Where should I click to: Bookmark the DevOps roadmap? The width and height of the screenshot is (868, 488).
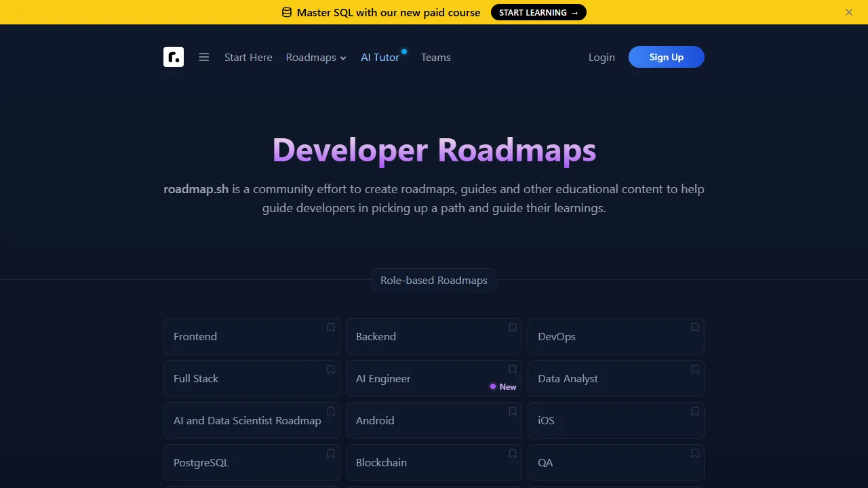pyautogui.click(x=695, y=327)
